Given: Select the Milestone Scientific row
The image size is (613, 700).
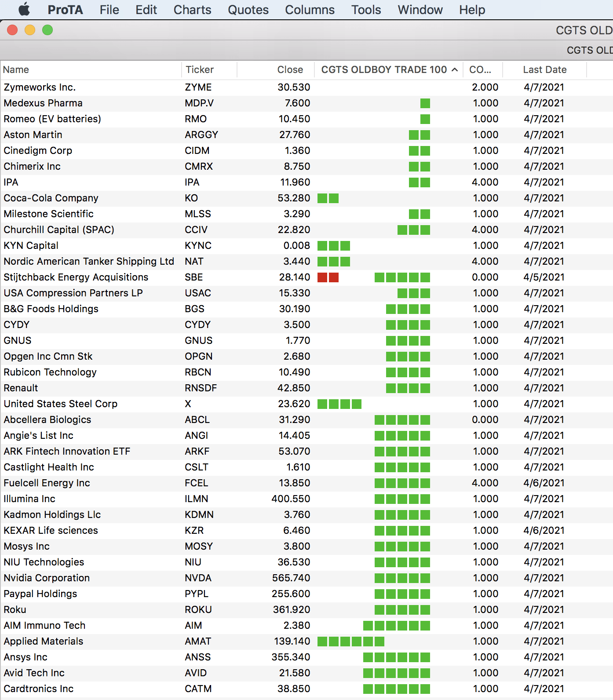Looking at the screenshot, I should [306, 214].
